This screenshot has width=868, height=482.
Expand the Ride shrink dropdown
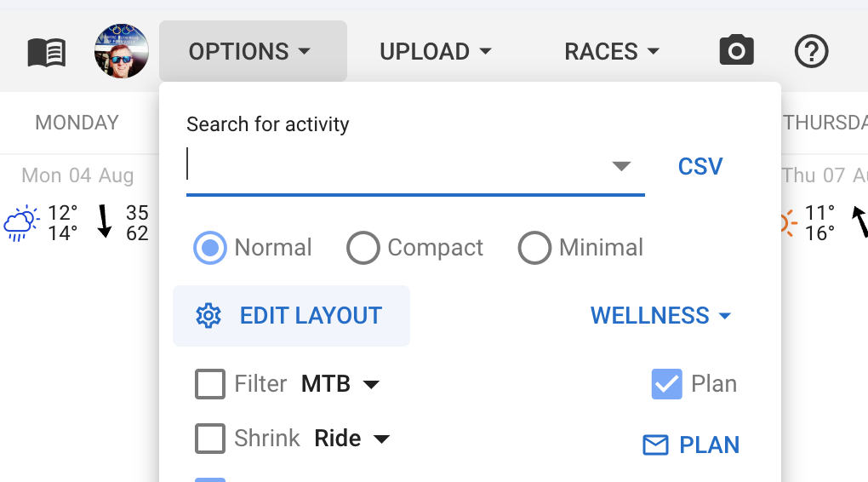tap(351, 439)
